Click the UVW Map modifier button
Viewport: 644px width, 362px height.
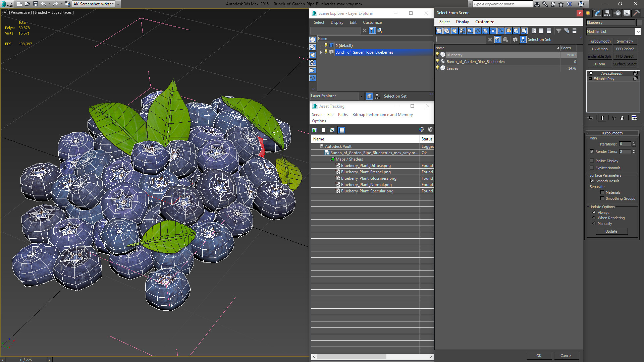(599, 49)
